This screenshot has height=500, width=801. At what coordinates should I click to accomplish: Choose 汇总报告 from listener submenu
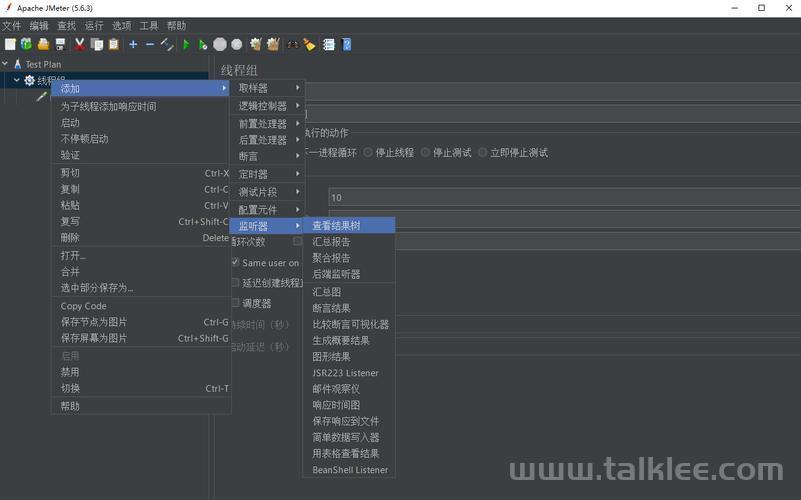tap(349, 242)
